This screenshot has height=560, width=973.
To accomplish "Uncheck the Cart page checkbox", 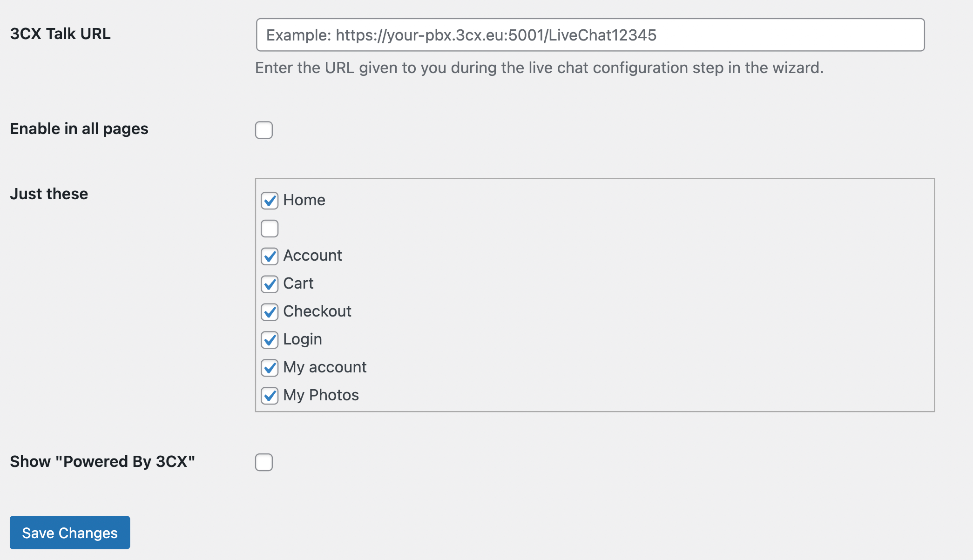I will click(269, 283).
